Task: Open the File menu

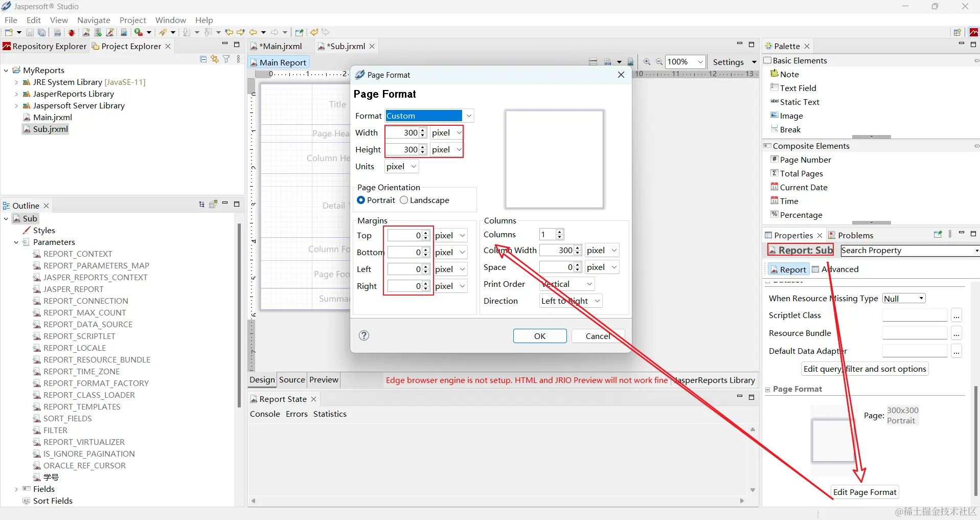Action: [x=11, y=20]
